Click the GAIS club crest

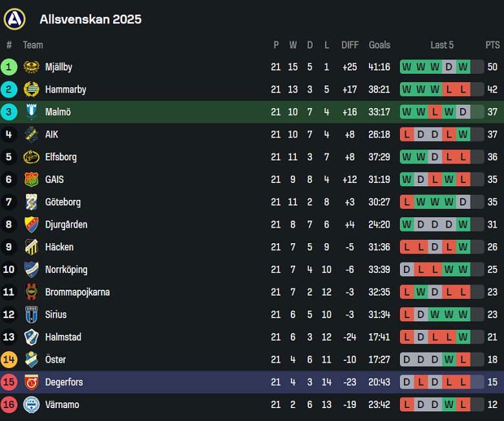pos(31,180)
